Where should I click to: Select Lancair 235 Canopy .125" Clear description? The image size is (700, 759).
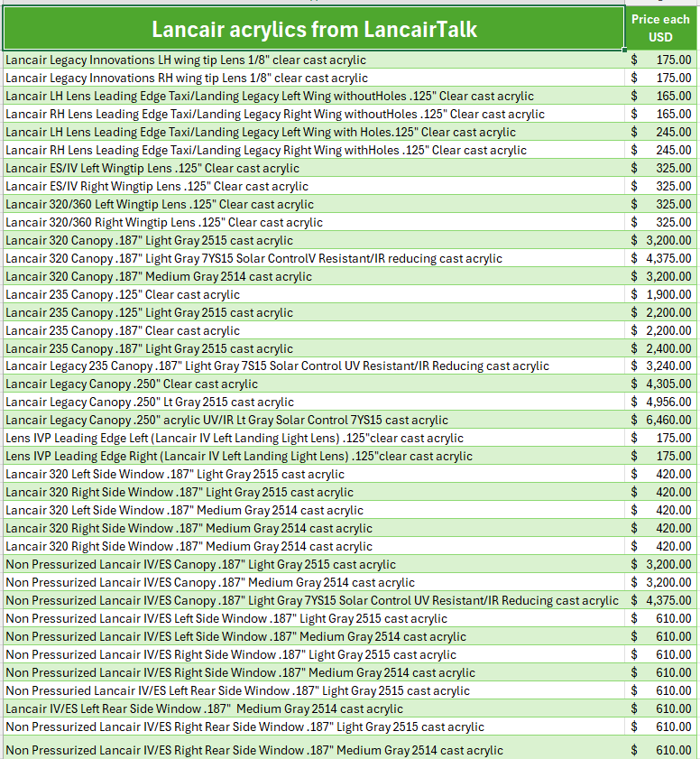click(x=123, y=295)
